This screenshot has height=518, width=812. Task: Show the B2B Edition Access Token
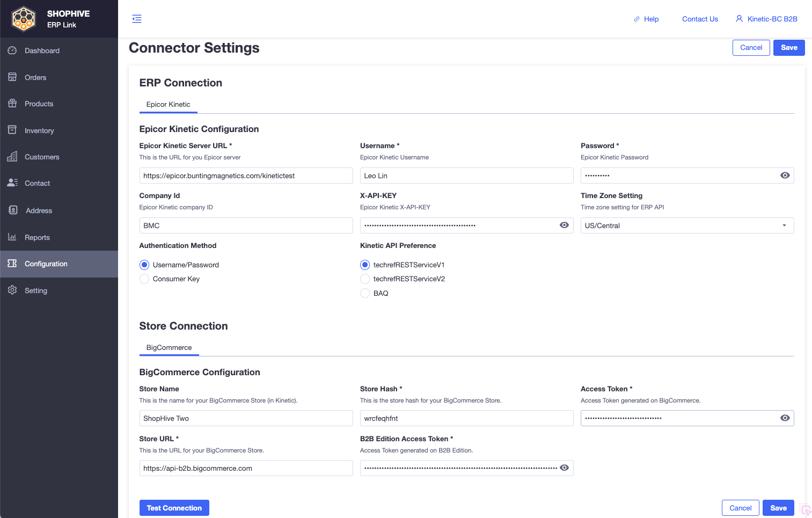click(x=564, y=468)
